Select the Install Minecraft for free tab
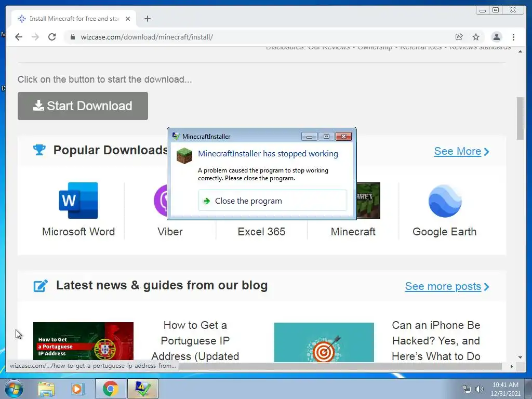The width and height of the screenshot is (532, 399). pyautogui.click(x=74, y=19)
